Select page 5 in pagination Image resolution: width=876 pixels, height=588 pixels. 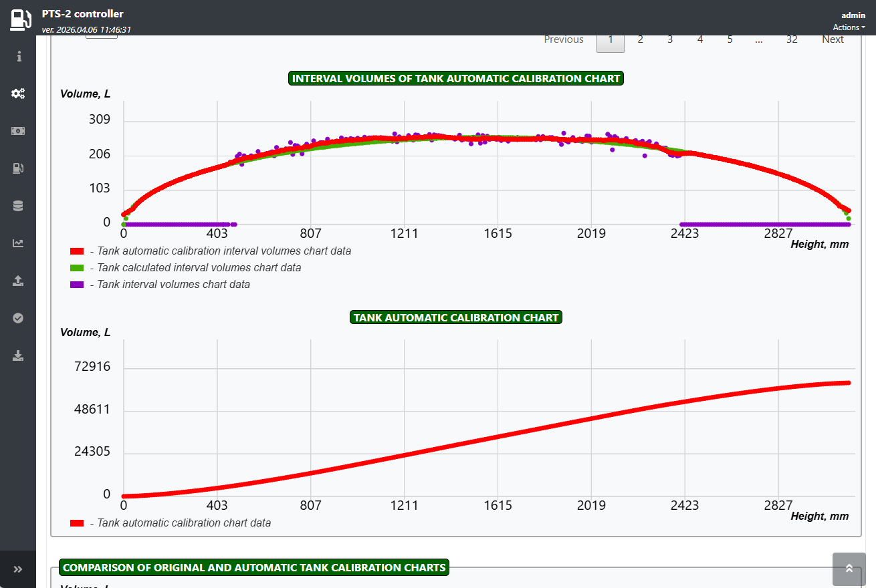[x=730, y=40]
